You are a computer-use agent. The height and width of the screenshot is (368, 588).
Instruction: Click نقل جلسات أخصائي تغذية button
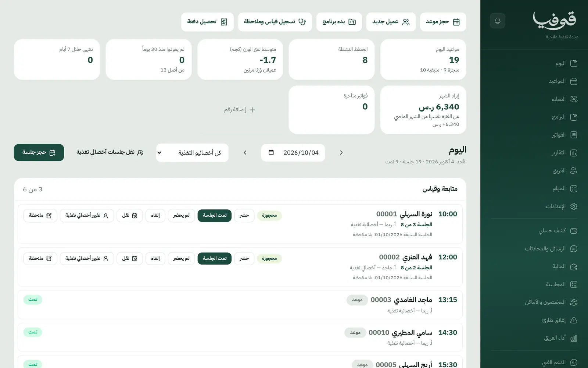(x=110, y=152)
